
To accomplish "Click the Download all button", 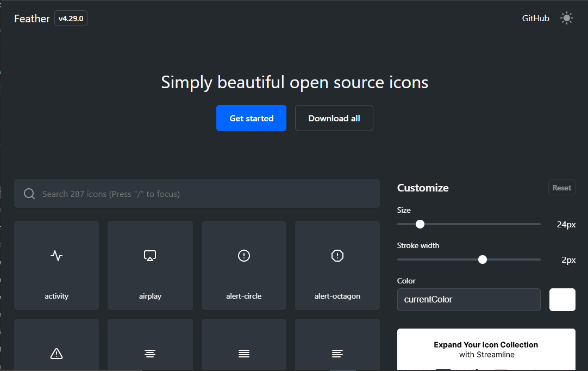I will (334, 118).
